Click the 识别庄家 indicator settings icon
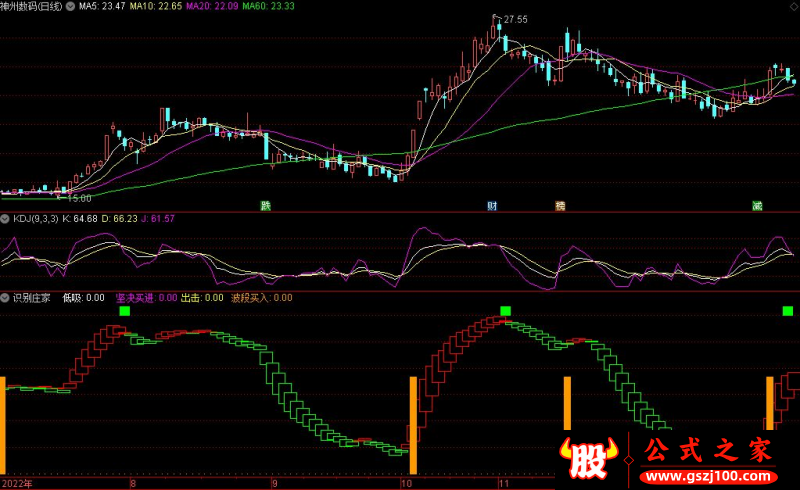 click(5, 297)
